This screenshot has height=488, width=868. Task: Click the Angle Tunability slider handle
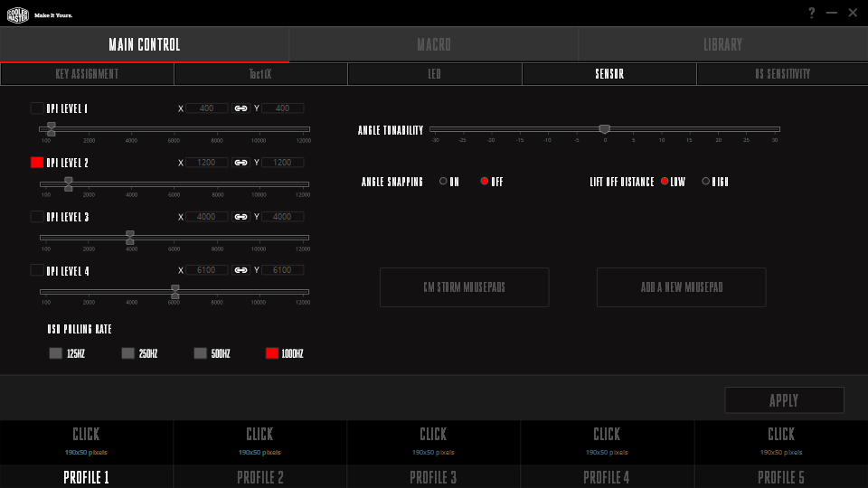(x=604, y=130)
